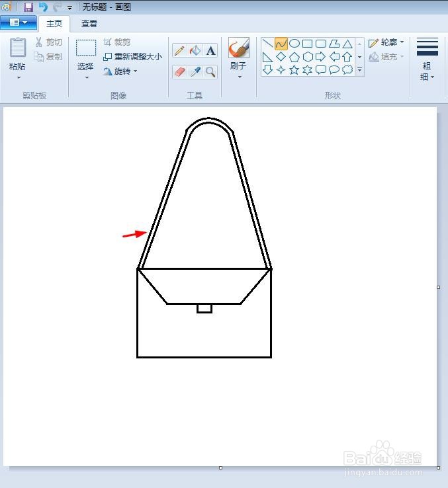Select the Polygon shape
Viewport: 448px width, 488px height.
pyautogui.click(x=334, y=44)
